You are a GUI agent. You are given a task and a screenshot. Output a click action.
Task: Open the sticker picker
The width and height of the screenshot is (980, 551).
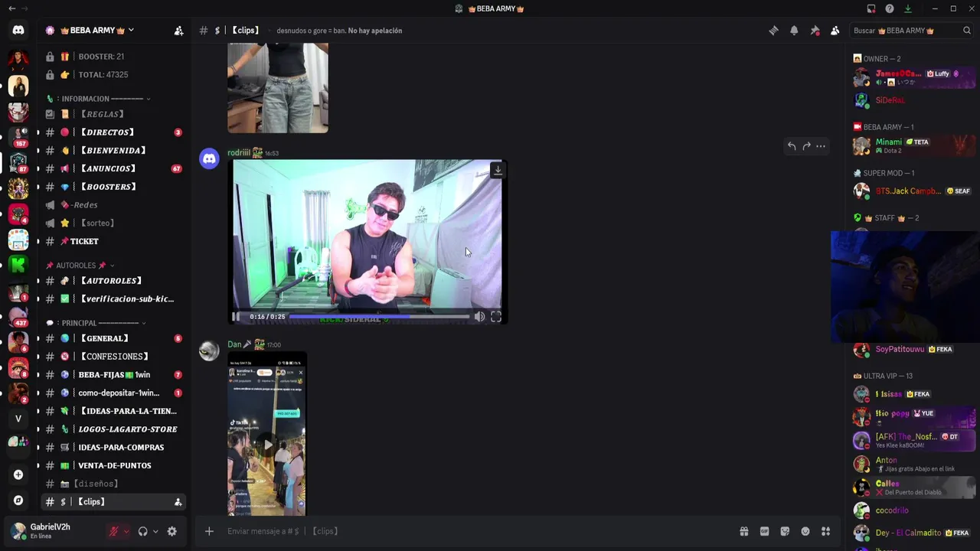click(x=785, y=531)
